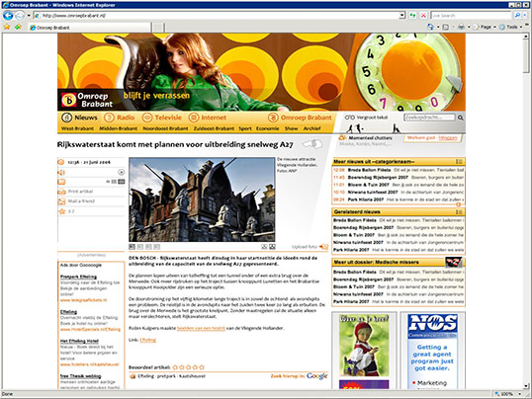Click the enlarge photo icon under image

(272, 247)
